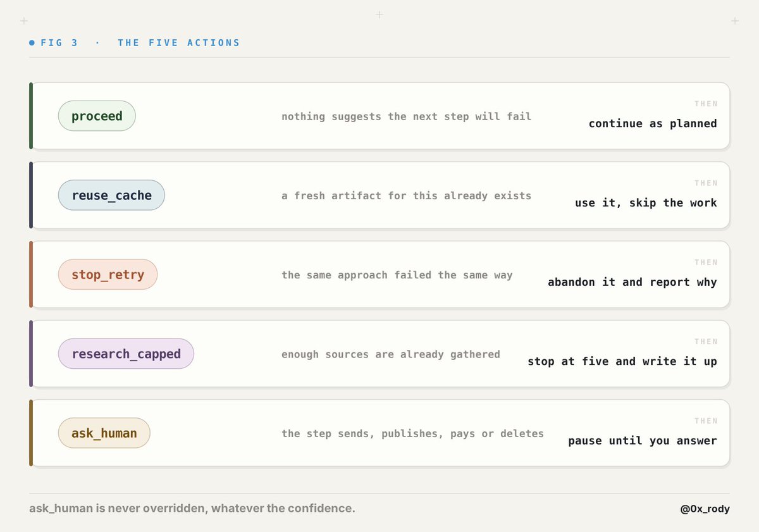The width and height of the screenshot is (759, 532).
Task: Click 'stop at five and write it up'
Action: (622, 361)
